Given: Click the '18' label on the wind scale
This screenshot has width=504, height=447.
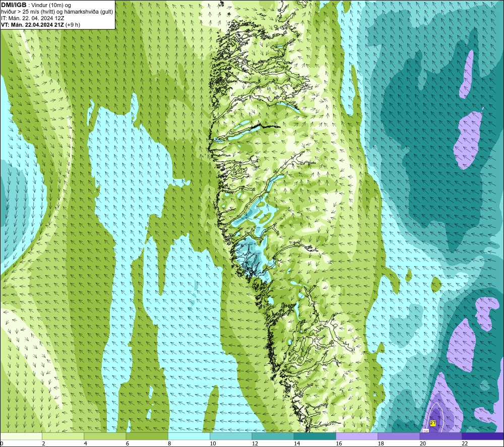Looking at the screenshot, I should coord(381,444).
